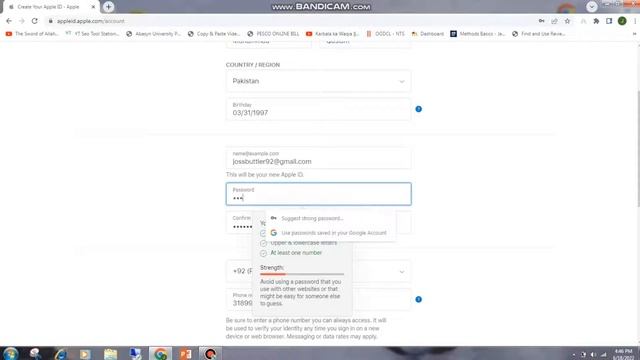
Task: Open File Explorer from the taskbar
Action: pyautogui.click(x=110, y=354)
